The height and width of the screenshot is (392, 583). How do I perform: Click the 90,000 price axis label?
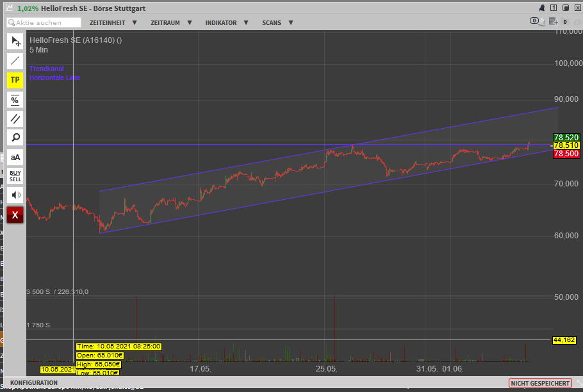[x=566, y=99]
